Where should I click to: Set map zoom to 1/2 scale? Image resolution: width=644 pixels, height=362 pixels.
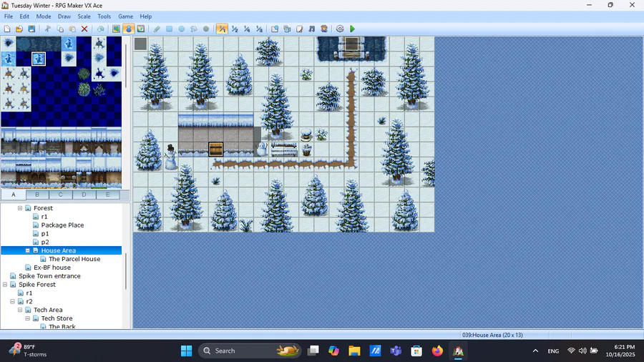click(x=235, y=29)
